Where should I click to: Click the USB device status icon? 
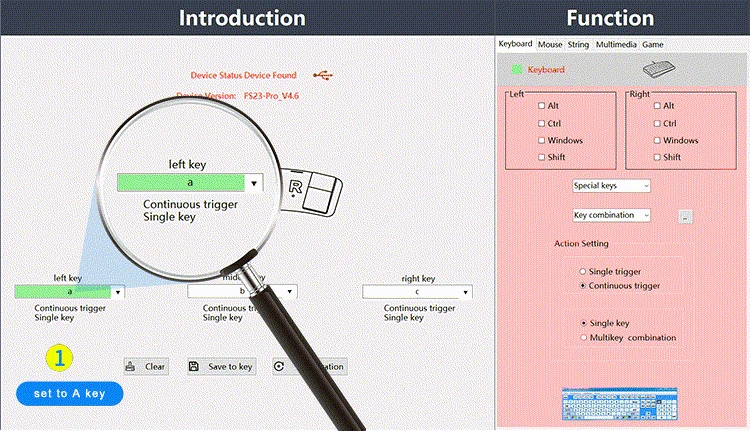pos(323,75)
